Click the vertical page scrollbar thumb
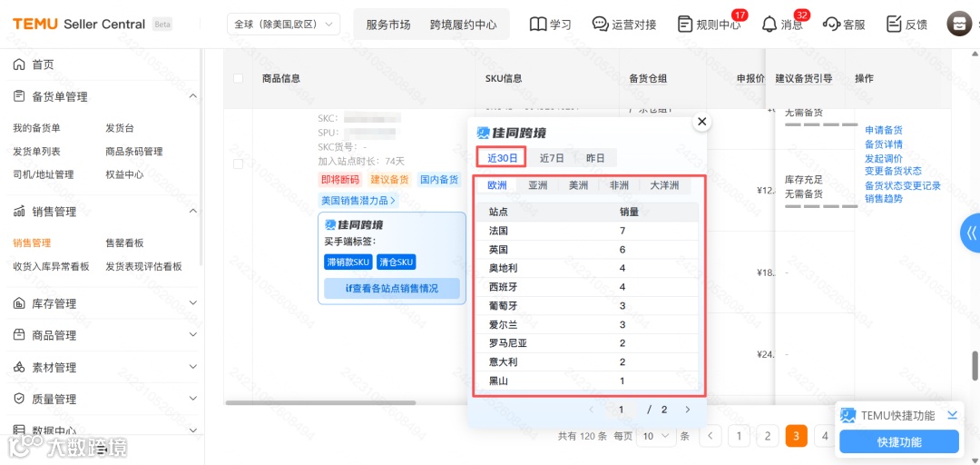The height and width of the screenshot is (465, 980). tap(975, 365)
